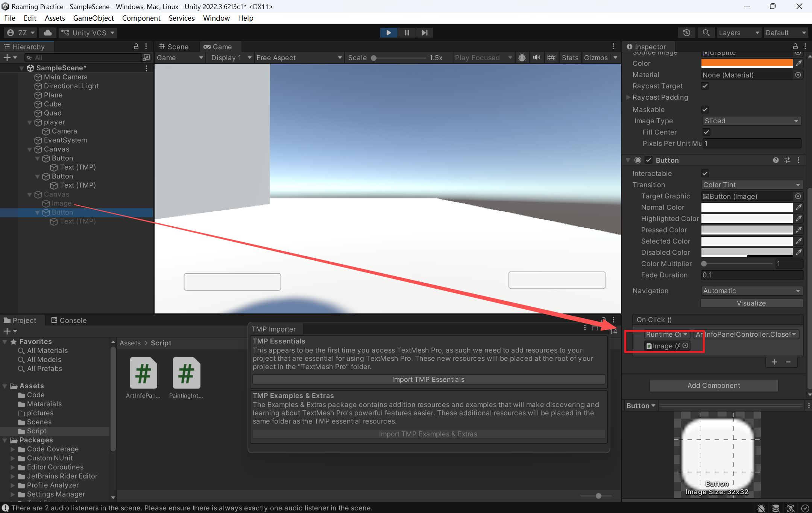
Task: Click the cloud services icon
Action: 48,33
